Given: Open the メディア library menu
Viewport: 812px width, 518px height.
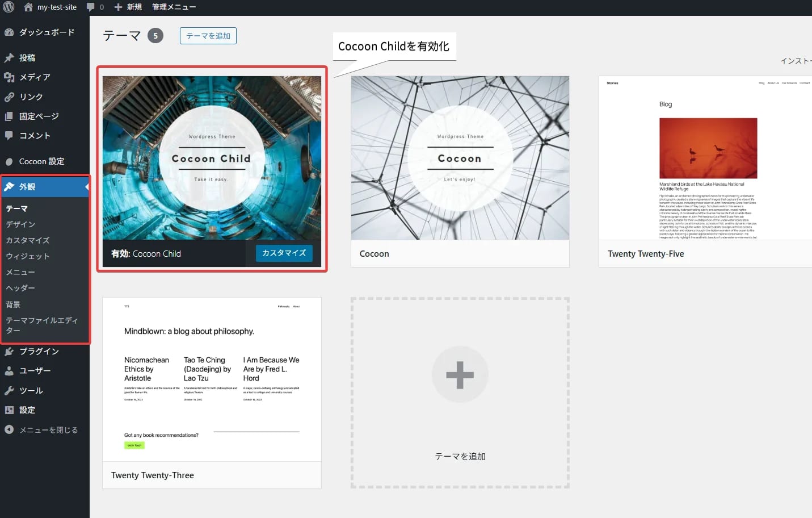Looking at the screenshot, I should pos(35,77).
